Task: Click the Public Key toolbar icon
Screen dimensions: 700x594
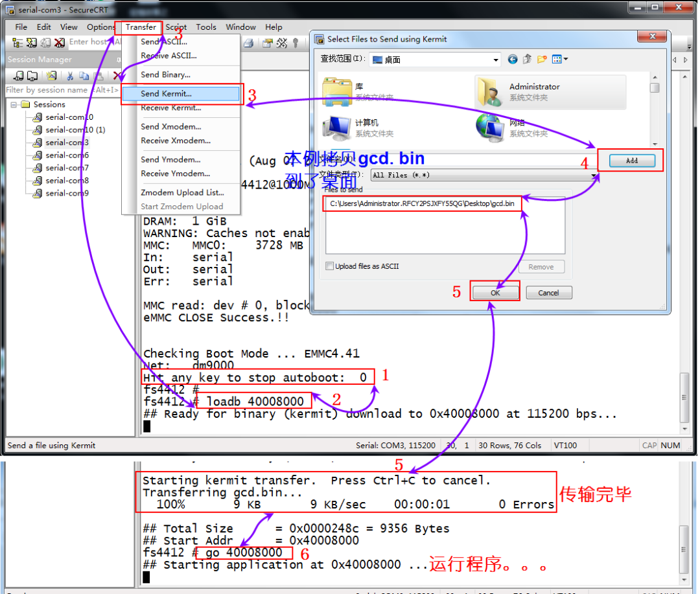Action: 295,43
